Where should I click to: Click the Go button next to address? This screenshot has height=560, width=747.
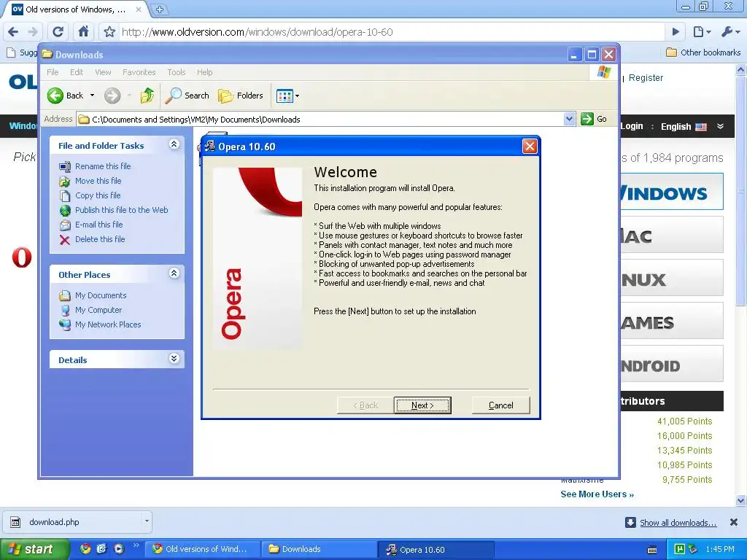click(x=594, y=119)
